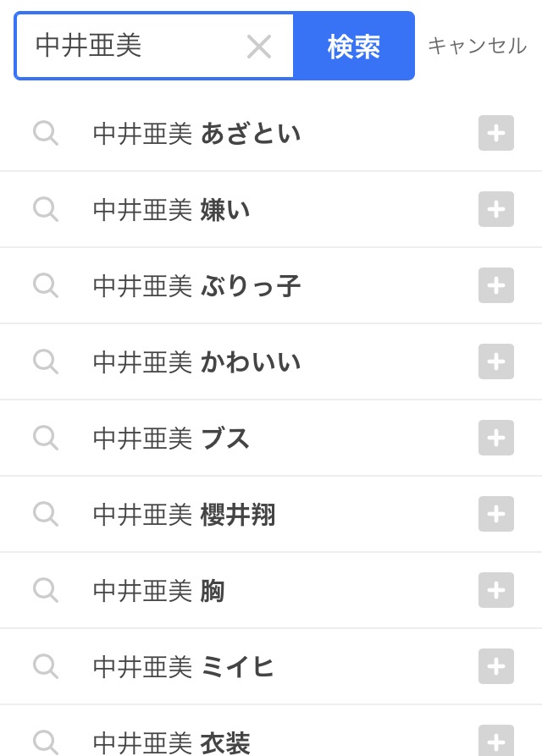
Task: Click the plus icon next to かわいい
Action: 496,361
